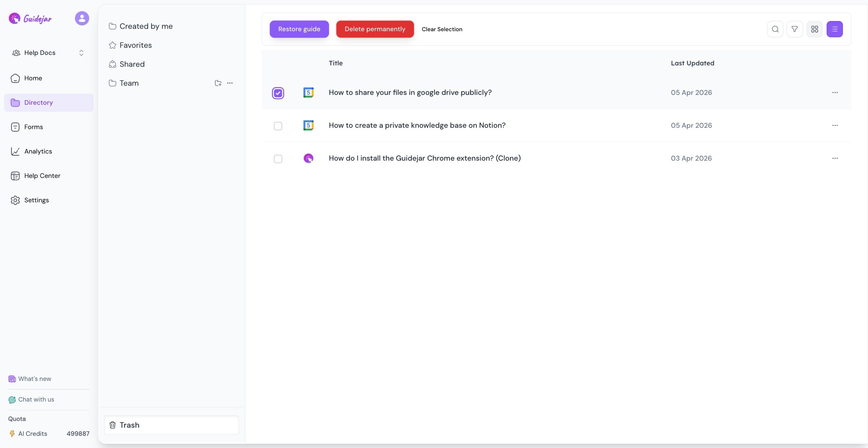Go to Analytics in sidebar
The height and width of the screenshot is (448, 868).
38,151
